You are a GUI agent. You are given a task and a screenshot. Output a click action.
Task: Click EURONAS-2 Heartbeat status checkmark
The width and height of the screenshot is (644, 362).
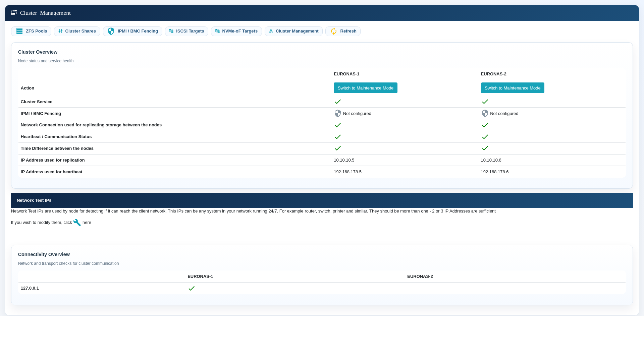[485, 137]
